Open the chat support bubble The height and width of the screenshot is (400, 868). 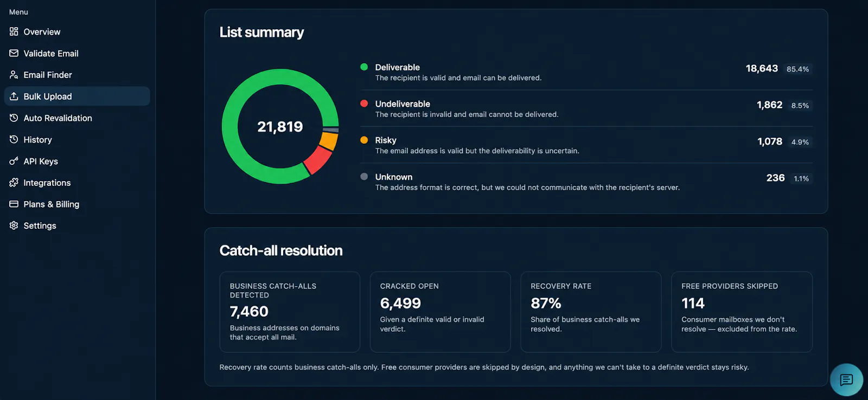pos(846,379)
